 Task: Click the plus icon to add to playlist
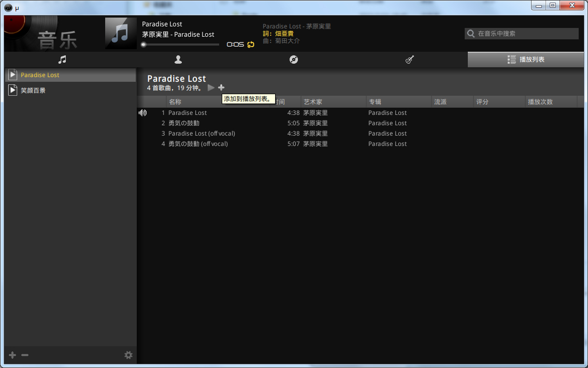pos(221,87)
